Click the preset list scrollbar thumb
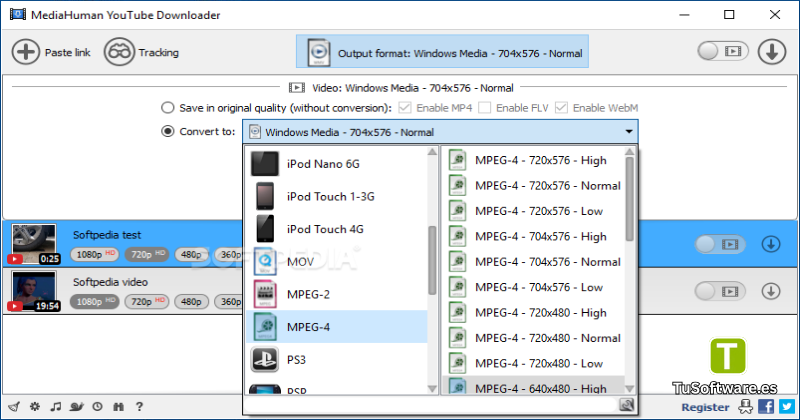Viewport: 800px width, 420px height. pyautogui.click(x=630, y=199)
